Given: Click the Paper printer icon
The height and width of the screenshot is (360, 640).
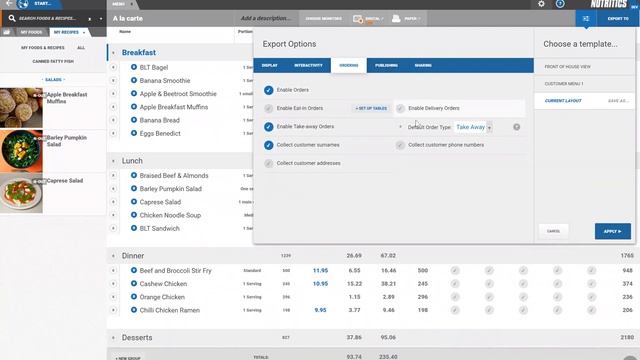Looking at the screenshot, I should coord(396,18).
